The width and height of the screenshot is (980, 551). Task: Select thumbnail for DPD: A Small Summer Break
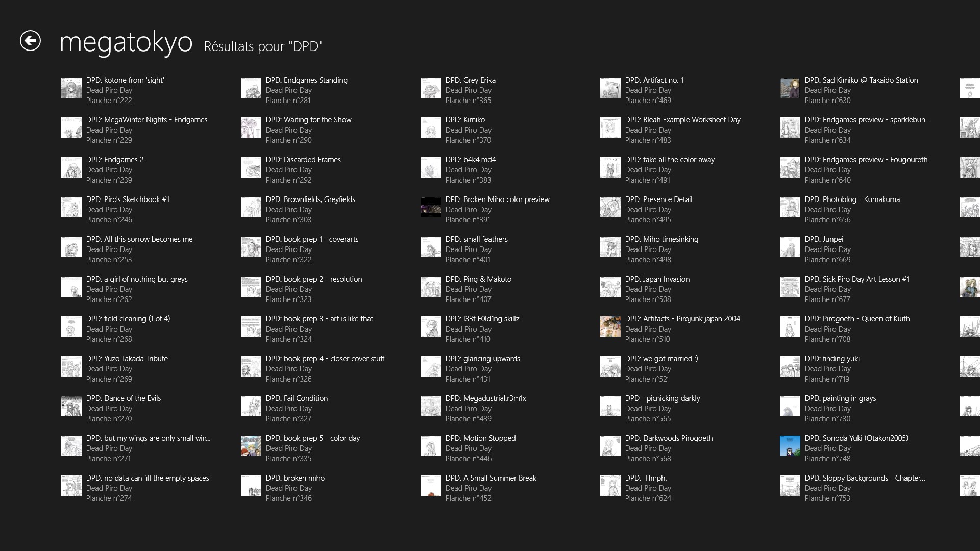click(430, 486)
